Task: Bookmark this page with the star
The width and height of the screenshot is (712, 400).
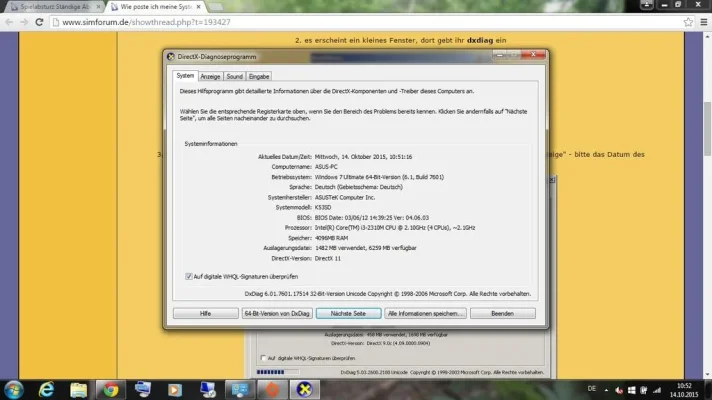Action: (688, 22)
